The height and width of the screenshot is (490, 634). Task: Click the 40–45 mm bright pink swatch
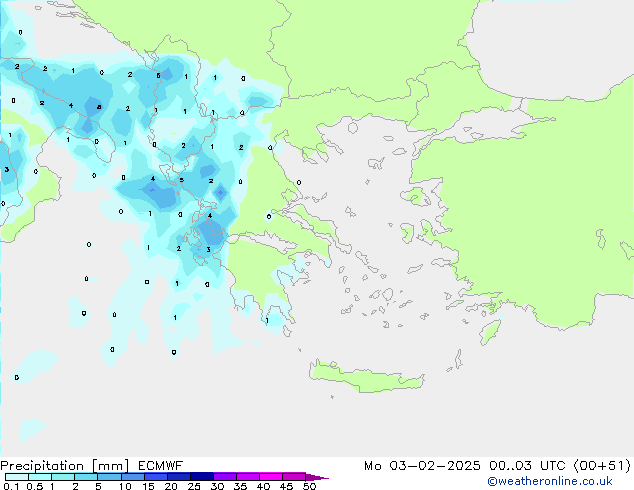[271, 477]
